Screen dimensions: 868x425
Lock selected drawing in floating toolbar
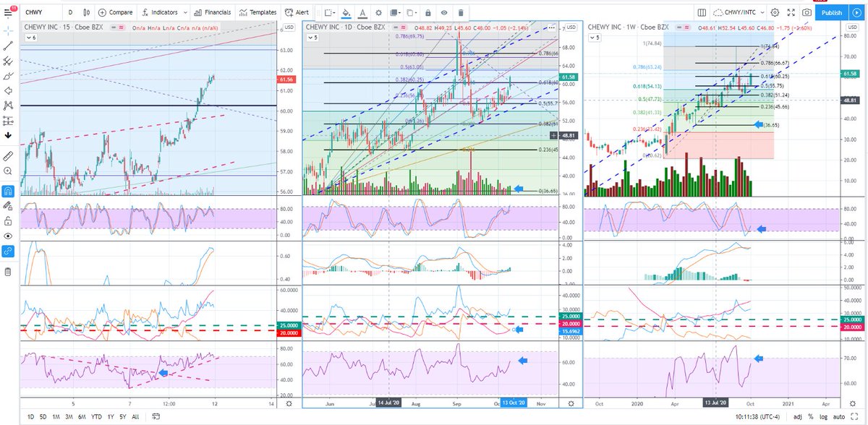point(427,12)
